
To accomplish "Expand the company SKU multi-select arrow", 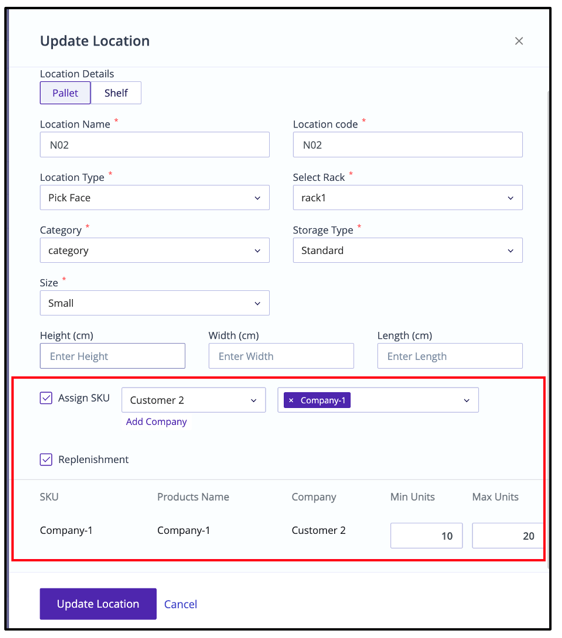I will pos(466,400).
